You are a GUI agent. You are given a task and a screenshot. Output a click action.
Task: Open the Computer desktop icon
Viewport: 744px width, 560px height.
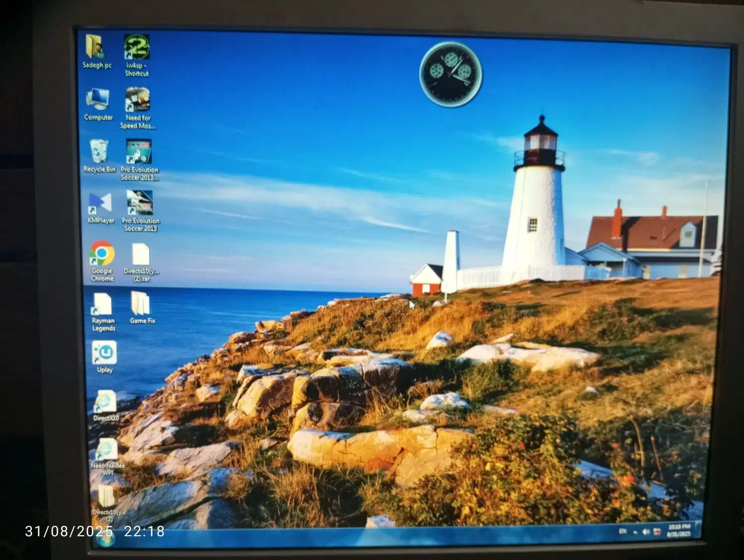98,105
